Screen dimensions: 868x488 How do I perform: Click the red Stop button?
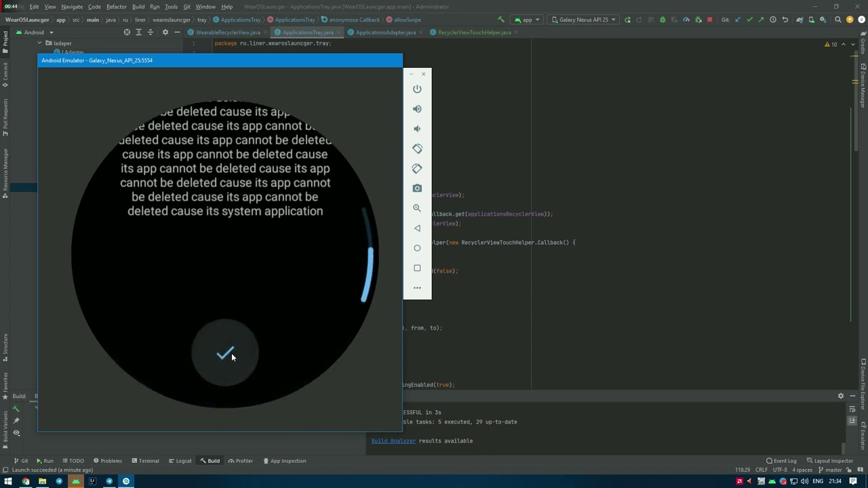click(709, 20)
